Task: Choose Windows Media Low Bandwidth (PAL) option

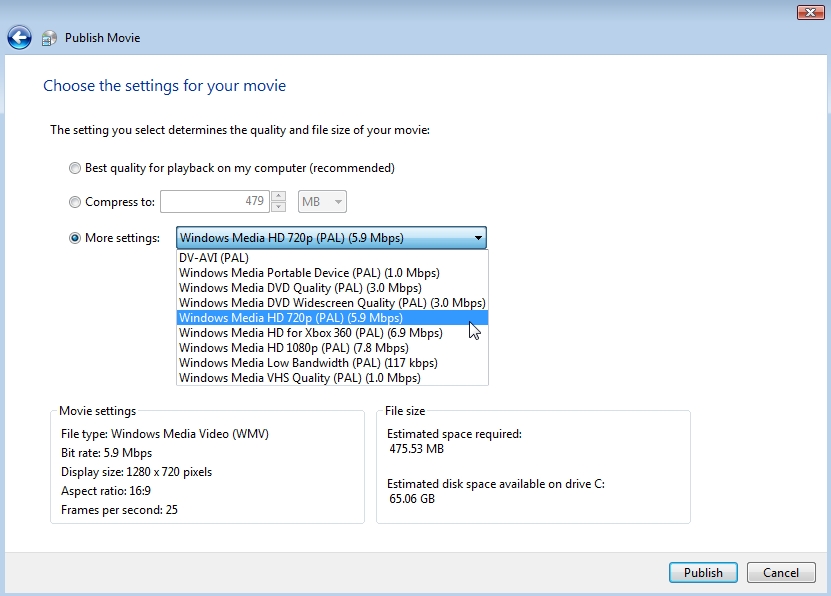Action: [332, 363]
